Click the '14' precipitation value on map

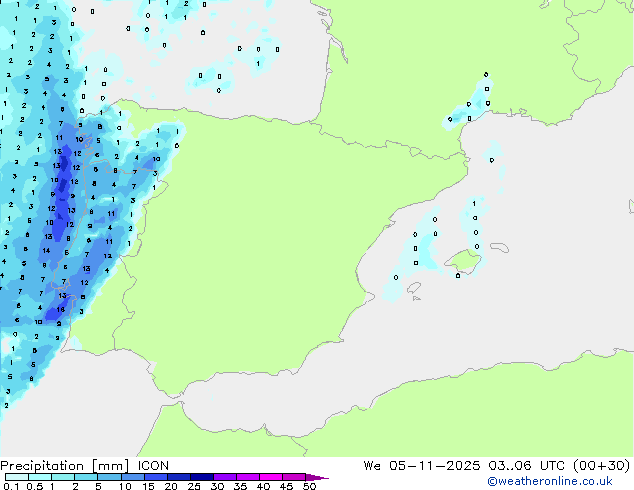pos(46,251)
